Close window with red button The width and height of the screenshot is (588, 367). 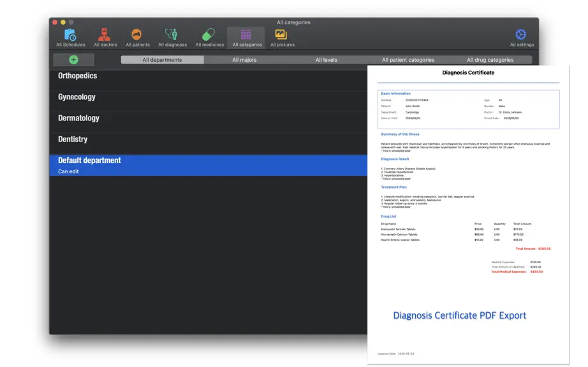(55, 22)
